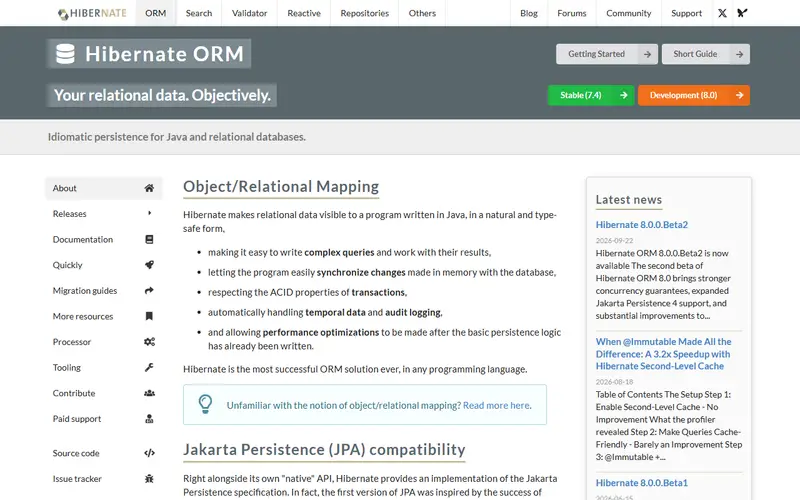Open the Validator project tab
800x500 pixels.
[249, 13]
